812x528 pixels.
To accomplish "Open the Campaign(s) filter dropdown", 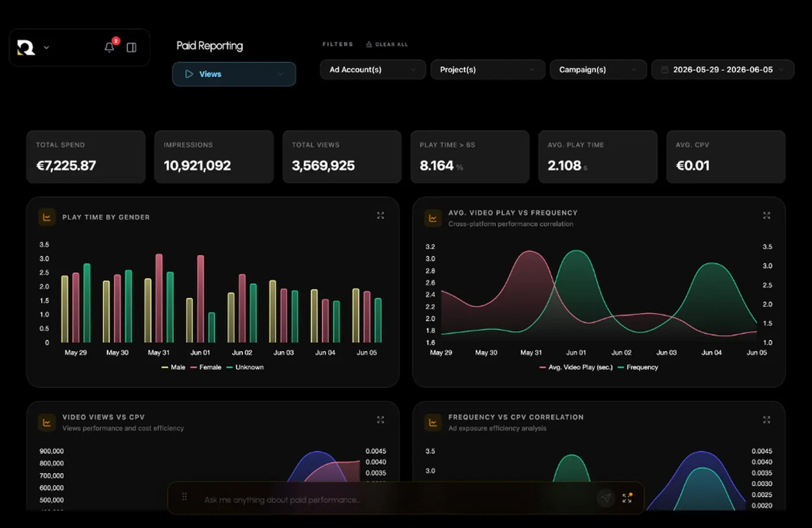I will click(x=598, y=70).
